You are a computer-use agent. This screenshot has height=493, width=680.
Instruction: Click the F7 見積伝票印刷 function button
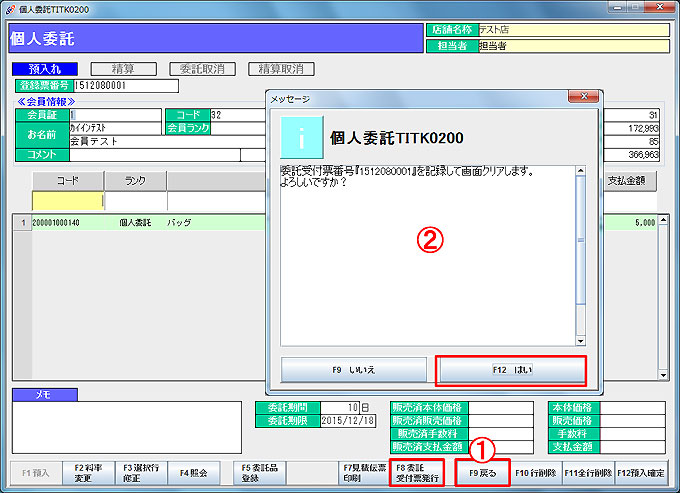[364, 473]
